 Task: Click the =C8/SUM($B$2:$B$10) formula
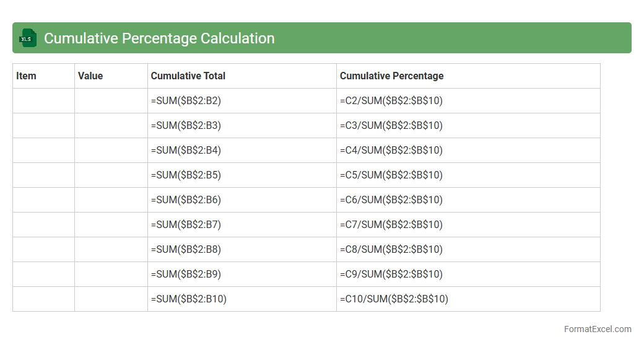click(391, 250)
